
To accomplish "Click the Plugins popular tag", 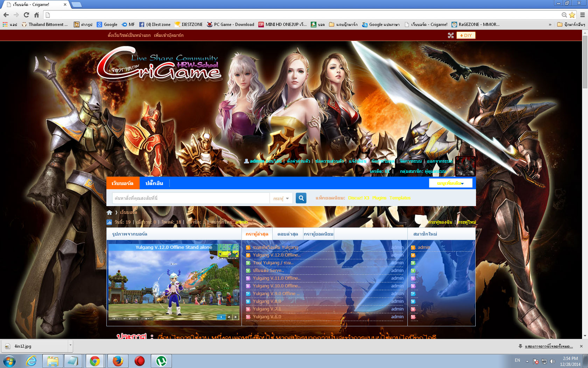I will pos(379,198).
